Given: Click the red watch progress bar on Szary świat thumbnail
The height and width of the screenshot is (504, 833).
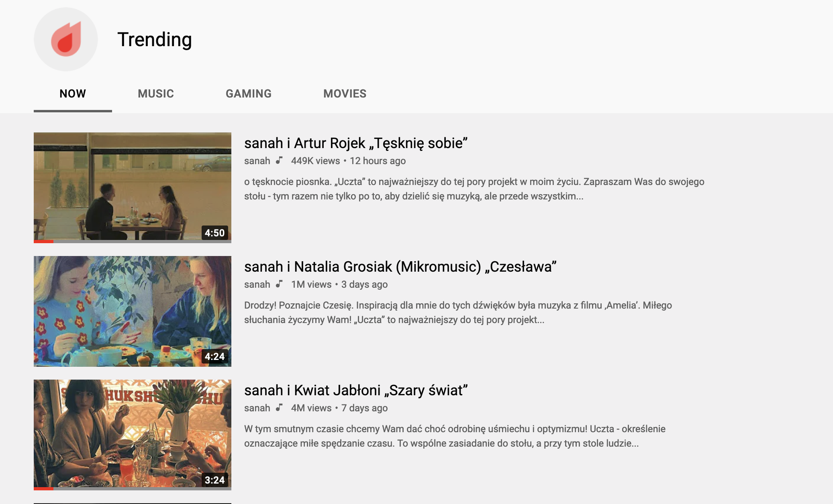Looking at the screenshot, I should [x=43, y=489].
